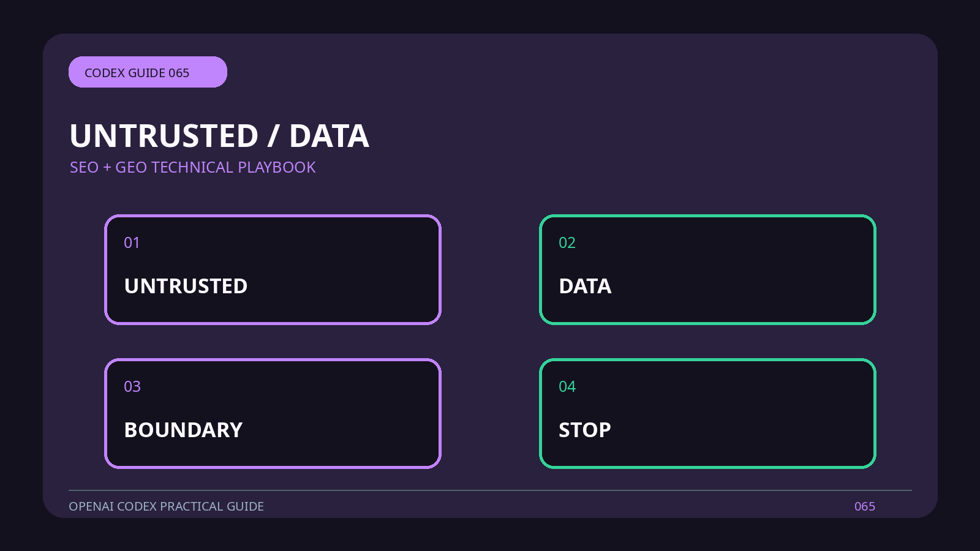Click the OPENAI CODEX PRACTICAL GUIDE footer text
Viewport: 980px width, 551px height.
pos(166,506)
